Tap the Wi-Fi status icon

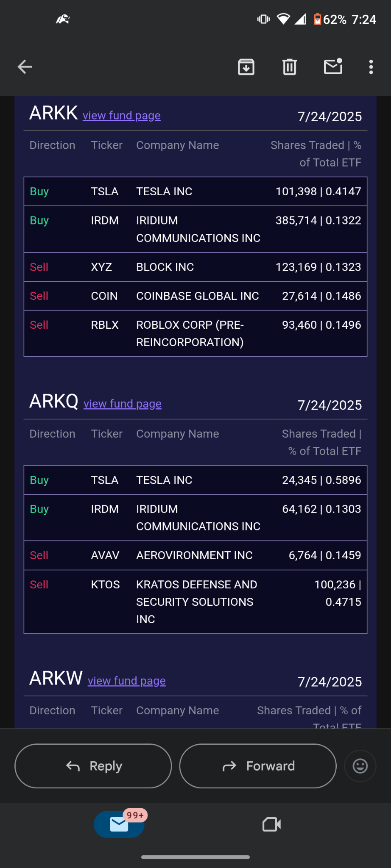tap(283, 19)
